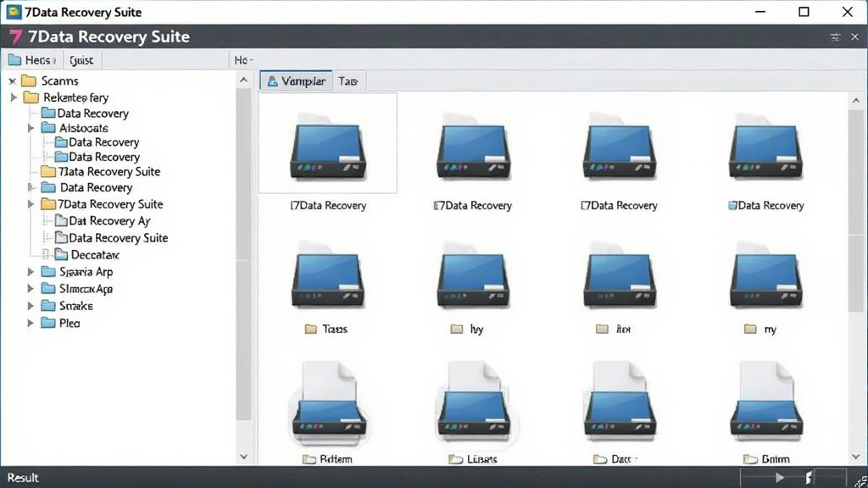Viewport: 868px width, 488px height.
Task: Click the Result status bar text
Action: click(23, 478)
